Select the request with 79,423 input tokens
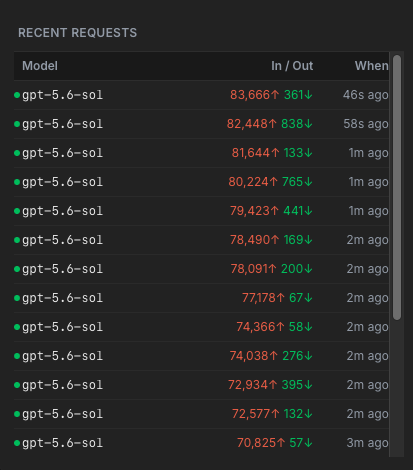 click(201, 211)
